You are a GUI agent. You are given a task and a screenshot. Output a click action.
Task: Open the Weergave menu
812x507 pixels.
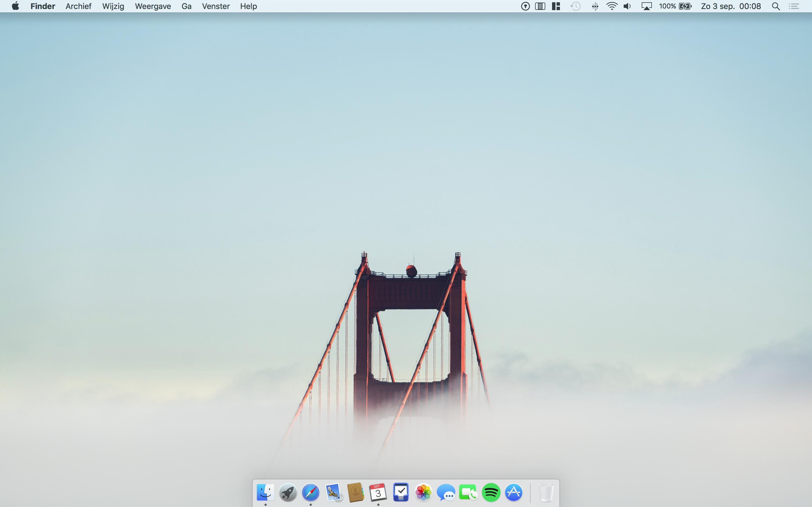coord(153,6)
